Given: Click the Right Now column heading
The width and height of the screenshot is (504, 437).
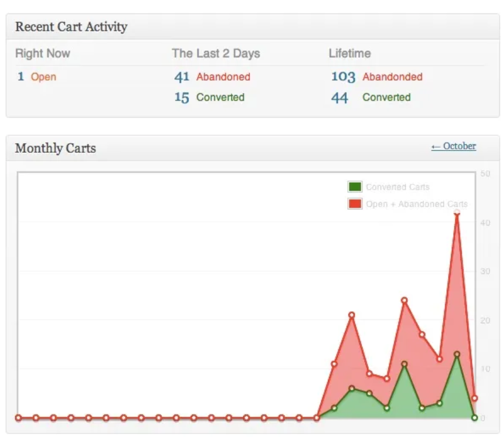Looking at the screenshot, I should pyautogui.click(x=42, y=53).
